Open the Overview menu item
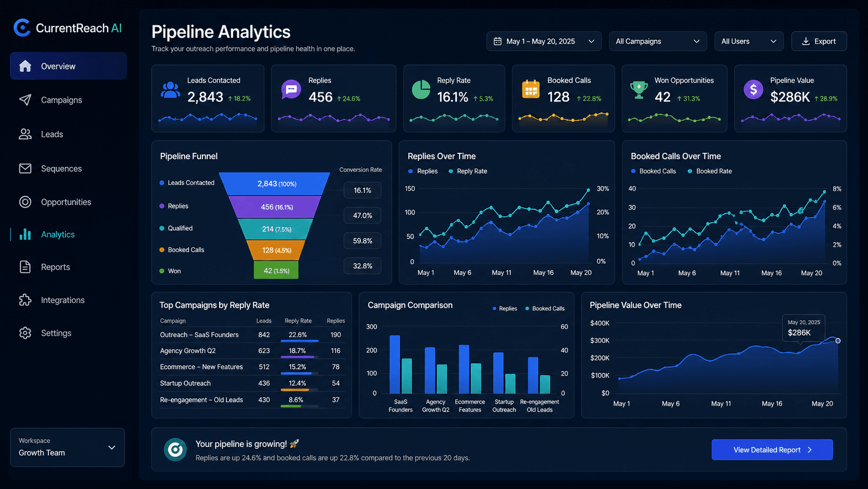 [69, 66]
